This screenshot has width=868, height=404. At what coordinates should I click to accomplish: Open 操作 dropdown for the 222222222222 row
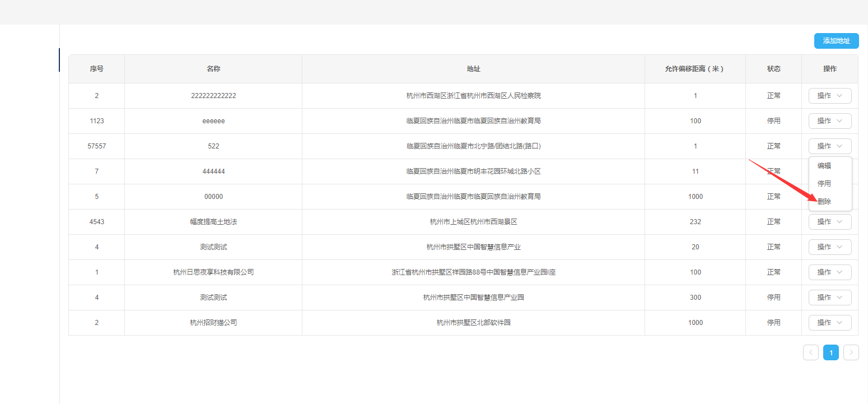829,96
